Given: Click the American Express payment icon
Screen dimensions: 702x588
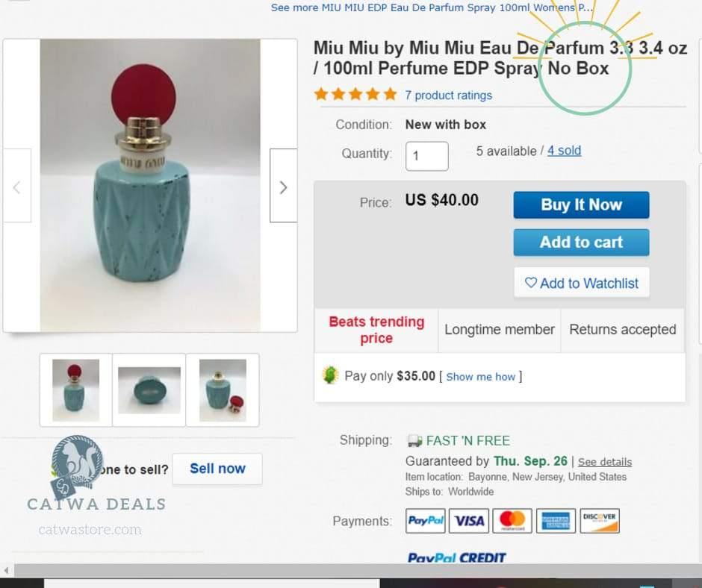Looking at the screenshot, I should tap(556, 521).
